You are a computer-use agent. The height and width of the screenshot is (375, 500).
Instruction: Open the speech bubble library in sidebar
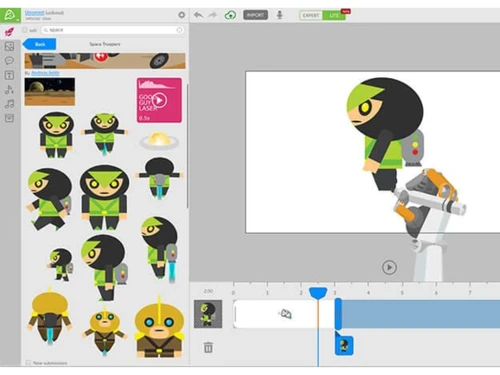coord(9,61)
